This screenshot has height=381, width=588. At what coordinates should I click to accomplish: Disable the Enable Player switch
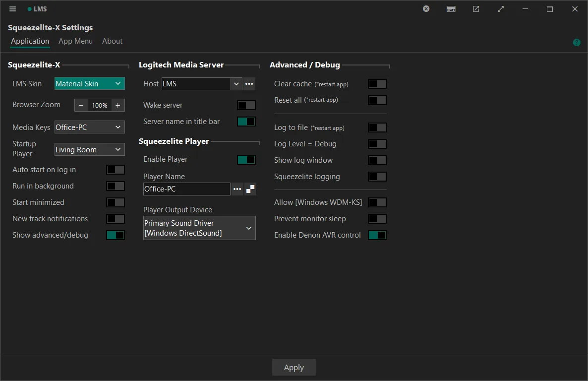click(x=246, y=160)
